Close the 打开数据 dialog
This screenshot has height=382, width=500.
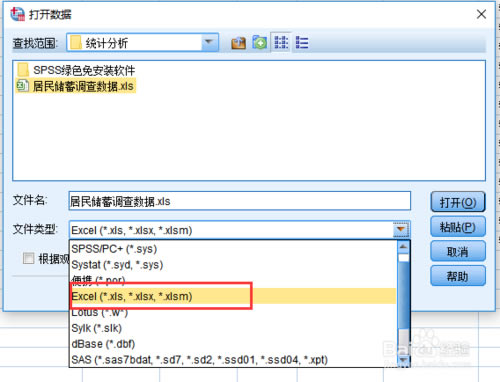481,14
